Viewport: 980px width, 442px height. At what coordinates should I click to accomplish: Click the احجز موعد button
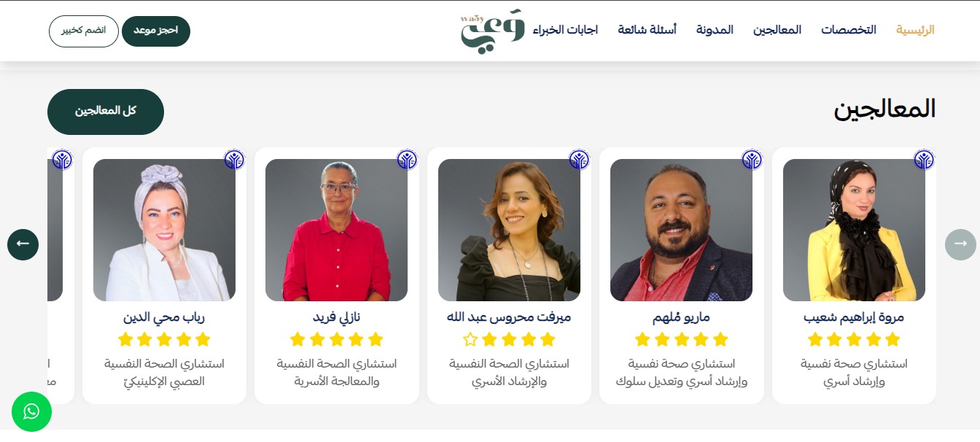click(x=156, y=31)
